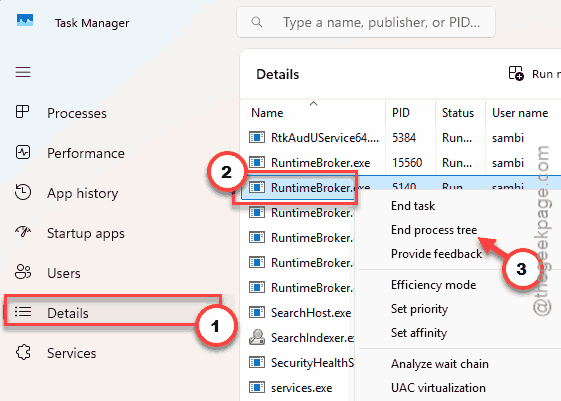Open the Services tab
Screen dimensions: 561x401
tap(72, 353)
